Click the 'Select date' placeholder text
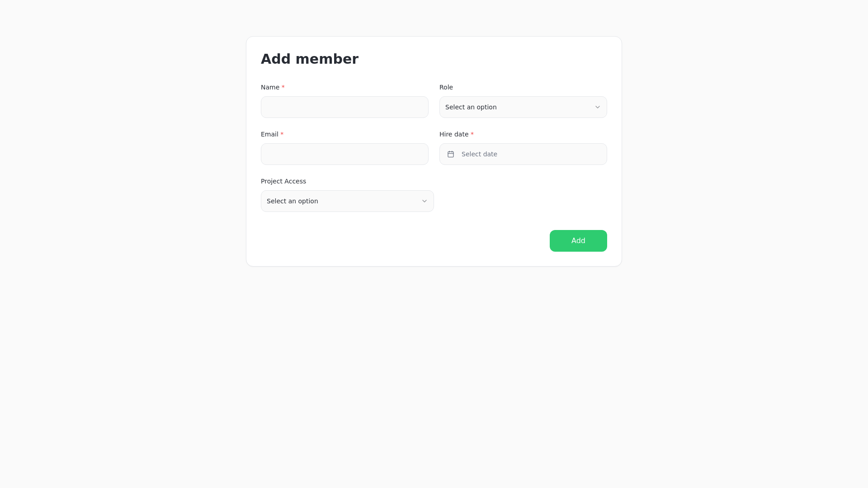868x488 pixels. tap(479, 154)
